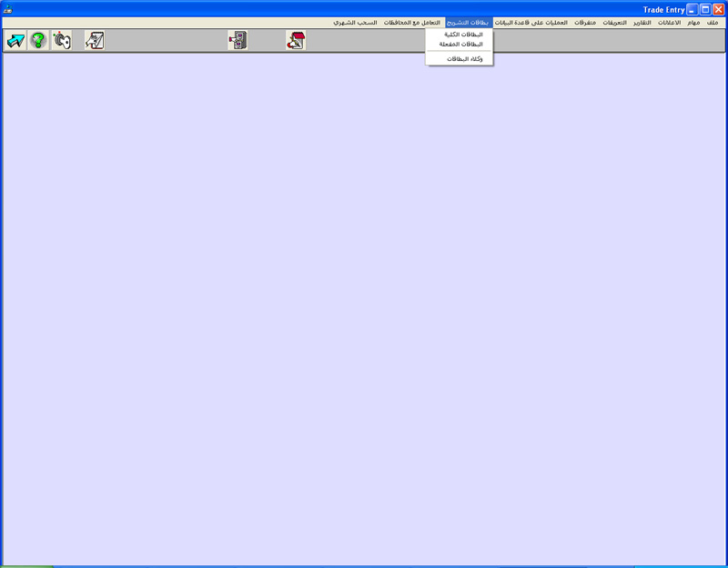Open the التعريفات menu
Image resolution: width=728 pixels, height=568 pixels.
coord(614,21)
